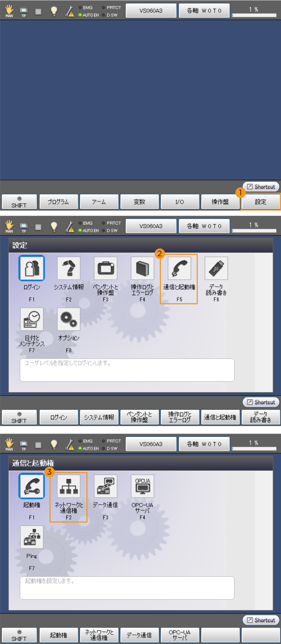Click Shortcut button in 通信と起動権 screen
The width and height of the screenshot is (281, 644).
(261, 620)
